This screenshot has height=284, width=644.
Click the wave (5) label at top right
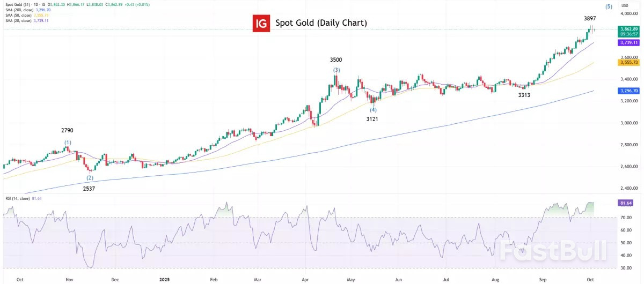coord(609,7)
